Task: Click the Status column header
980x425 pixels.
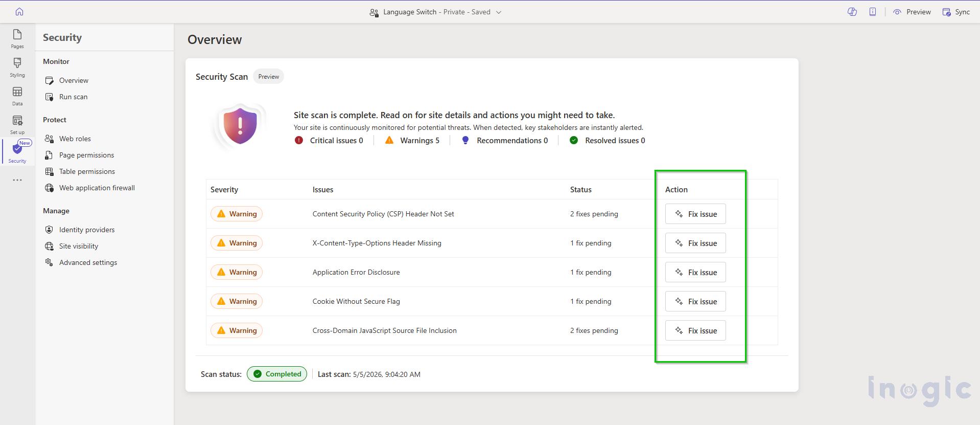Action: tap(581, 189)
